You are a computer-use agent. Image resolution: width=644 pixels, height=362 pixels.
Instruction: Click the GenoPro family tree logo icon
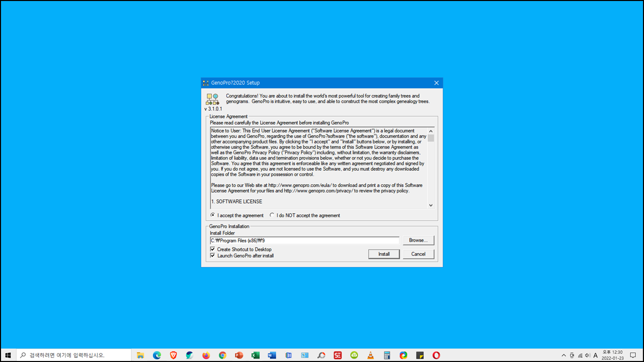tap(212, 99)
